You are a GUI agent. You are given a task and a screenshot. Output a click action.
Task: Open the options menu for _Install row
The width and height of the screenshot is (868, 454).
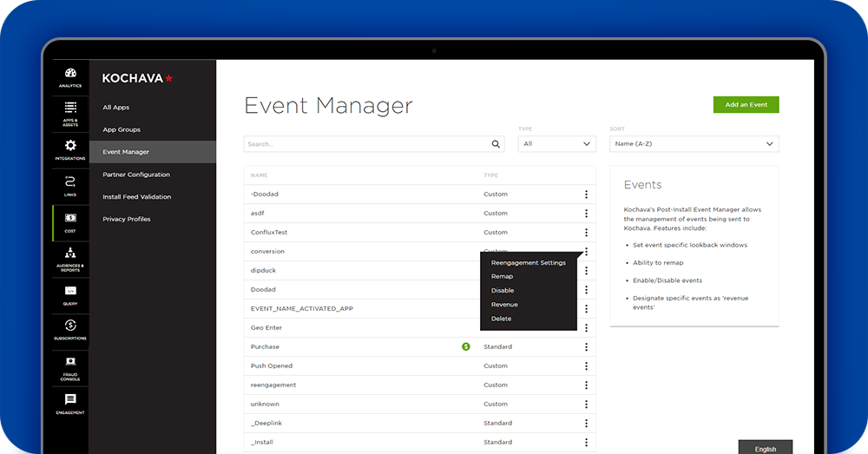coord(586,443)
